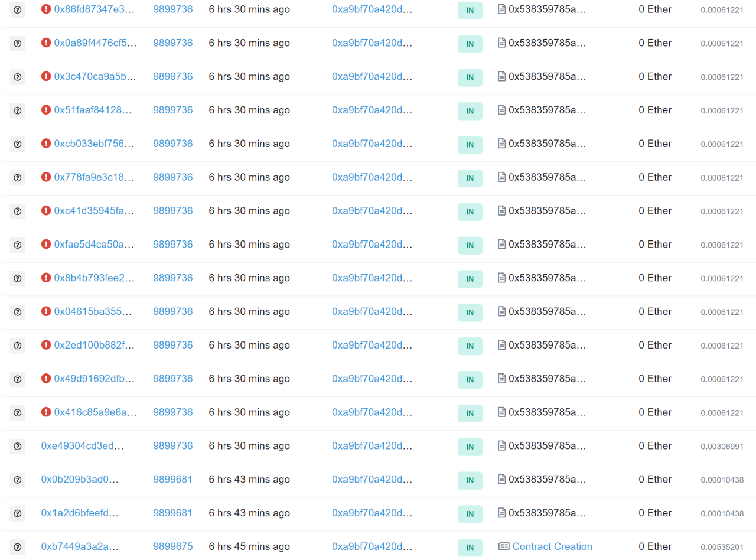Click the contract document icon in the 0xe49304cd3ed row

[x=502, y=445]
